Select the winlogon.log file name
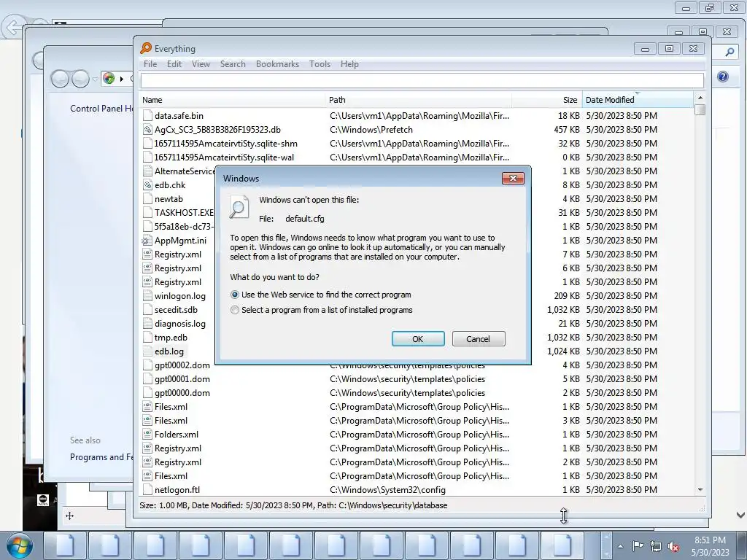 180,296
